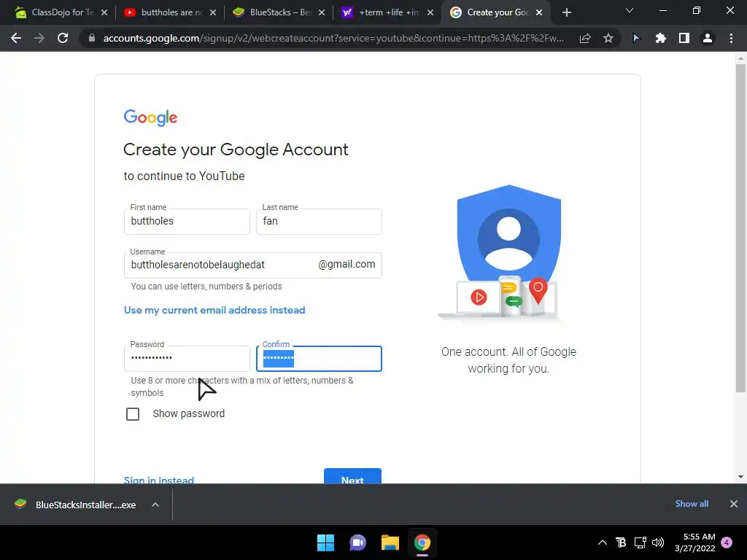Viewport: 747px width, 560px height.
Task: Open the Extensions puzzle icon
Action: (x=660, y=38)
